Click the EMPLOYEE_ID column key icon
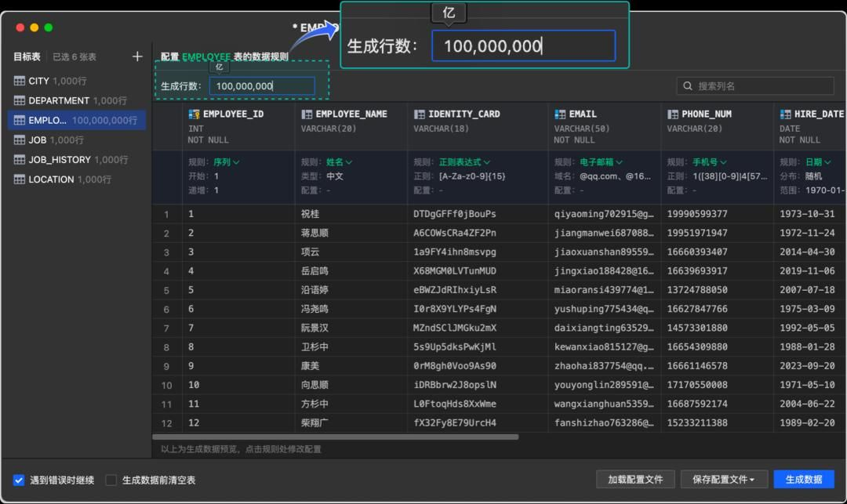Screen dimensions: 847x504 click(194, 114)
